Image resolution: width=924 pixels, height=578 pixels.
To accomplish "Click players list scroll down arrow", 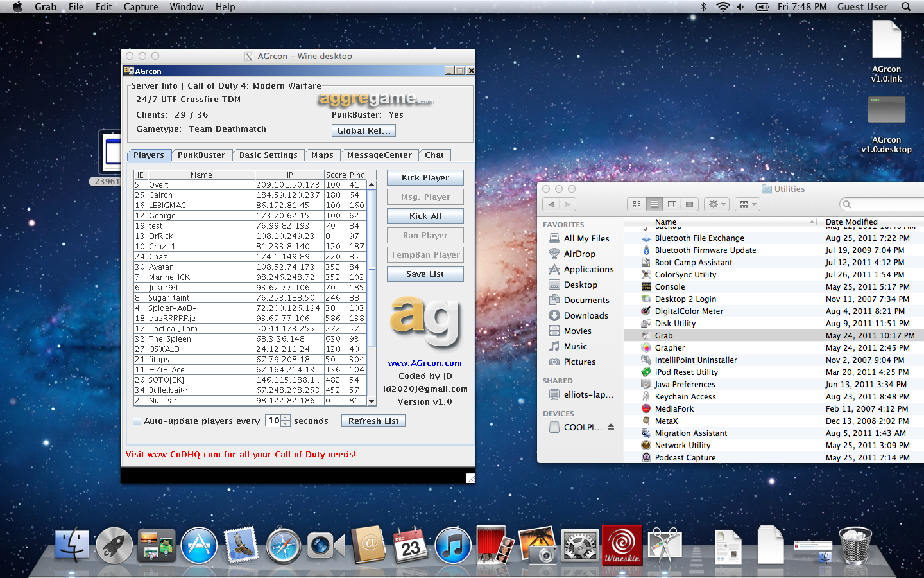I will tap(372, 401).
